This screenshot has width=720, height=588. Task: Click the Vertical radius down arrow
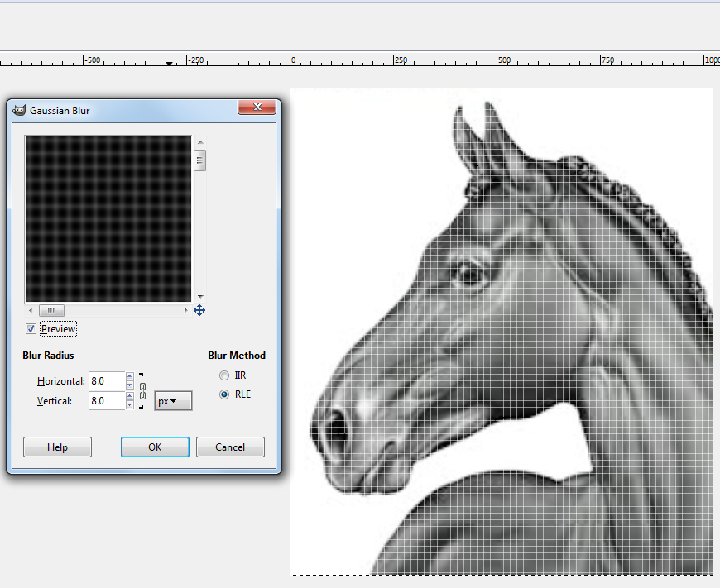click(x=129, y=405)
